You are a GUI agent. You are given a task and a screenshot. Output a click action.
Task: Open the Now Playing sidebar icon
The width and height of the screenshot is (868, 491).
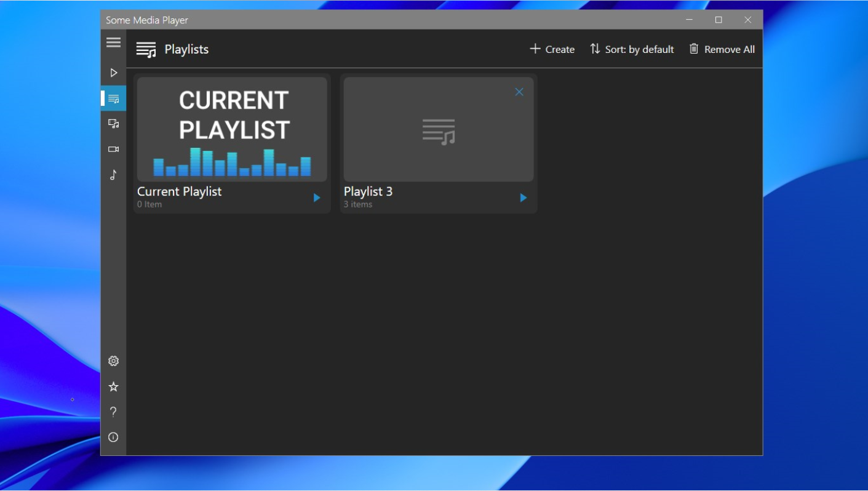pyautogui.click(x=113, y=73)
